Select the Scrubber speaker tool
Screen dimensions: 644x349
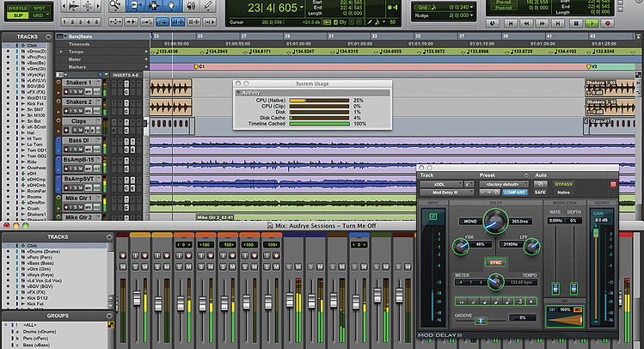191,6
